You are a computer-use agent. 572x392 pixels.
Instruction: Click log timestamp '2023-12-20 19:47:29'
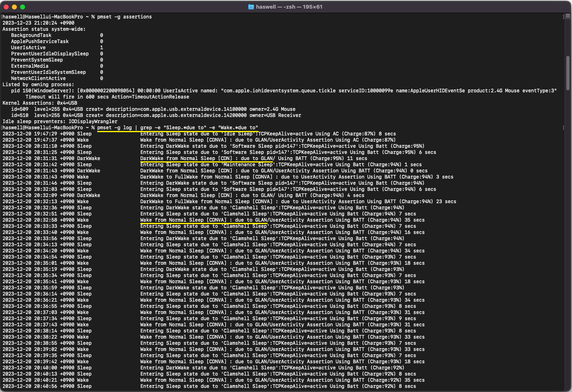[x=30, y=134]
